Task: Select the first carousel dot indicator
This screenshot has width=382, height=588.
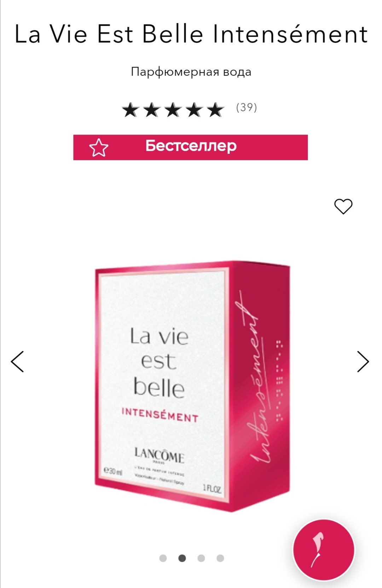Action: (163, 558)
